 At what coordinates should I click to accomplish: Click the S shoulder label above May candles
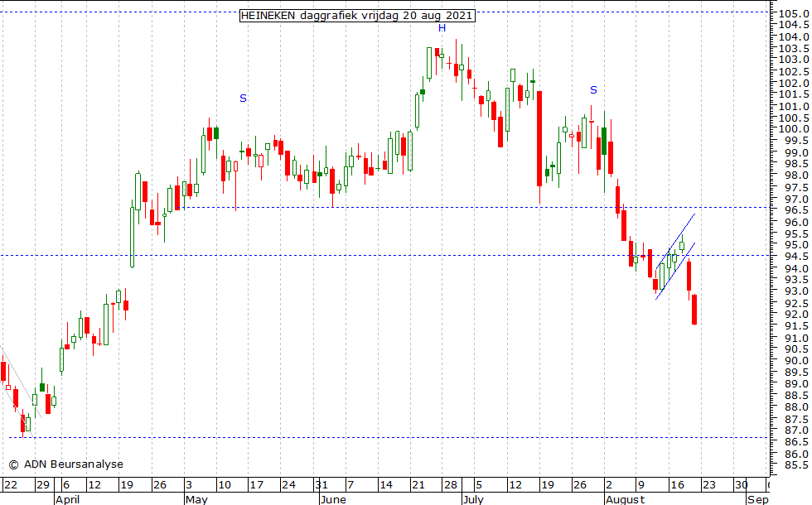point(243,99)
